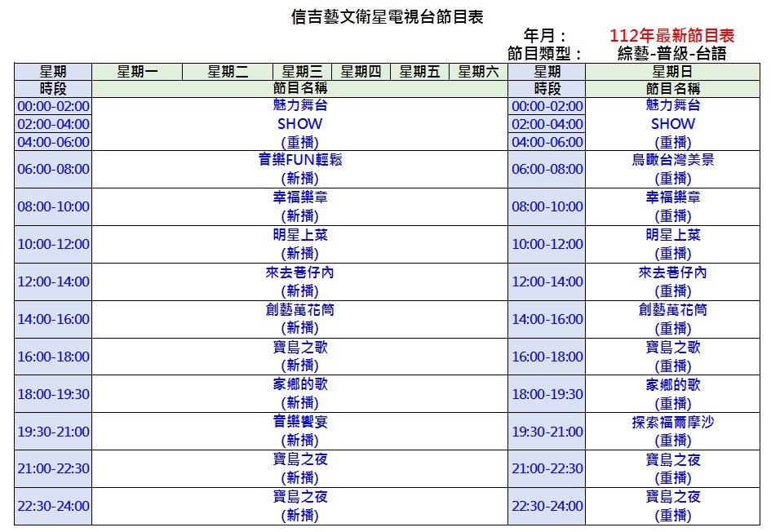This screenshot has height=532, width=771.
Task: Select 19:30-21:00 beside 音樂饗宴 (新播)
Action: click(x=53, y=431)
